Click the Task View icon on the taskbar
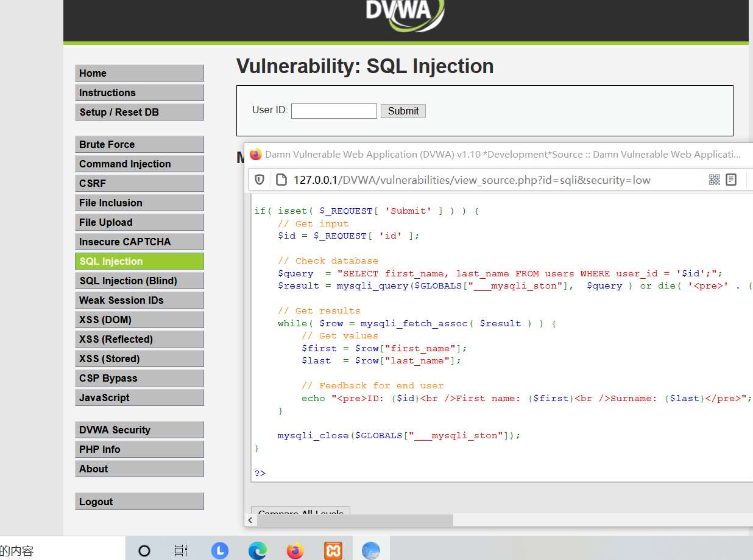 click(180, 550)
